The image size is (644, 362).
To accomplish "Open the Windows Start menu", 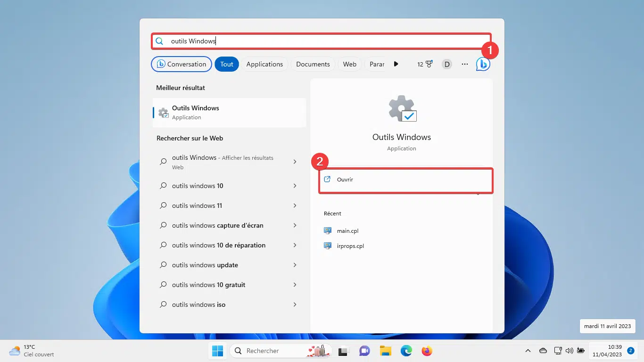I will [x=217, y=351].
